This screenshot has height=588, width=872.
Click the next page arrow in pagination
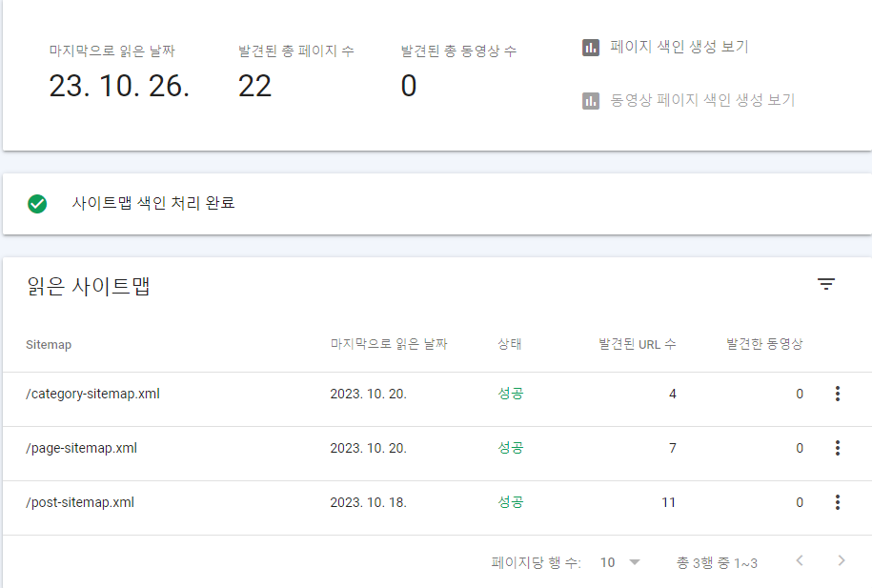(x=840, y=562)
